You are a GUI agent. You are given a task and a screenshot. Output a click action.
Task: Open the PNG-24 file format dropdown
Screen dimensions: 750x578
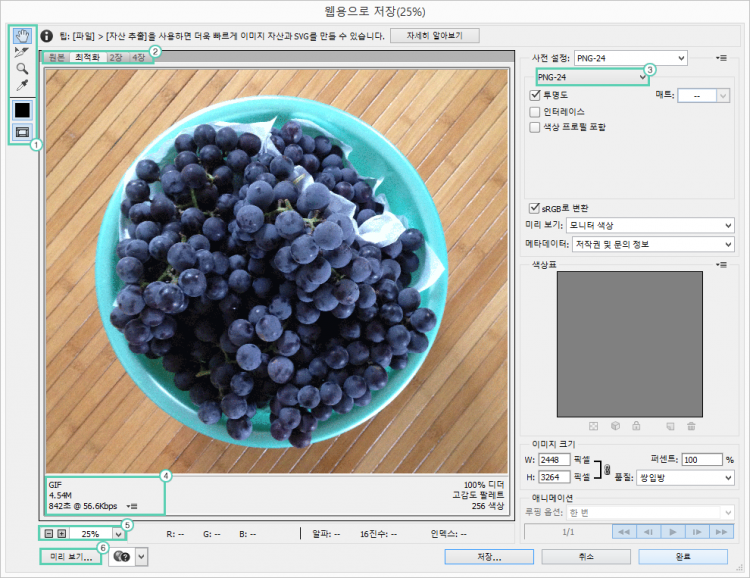tap(590, 76)
